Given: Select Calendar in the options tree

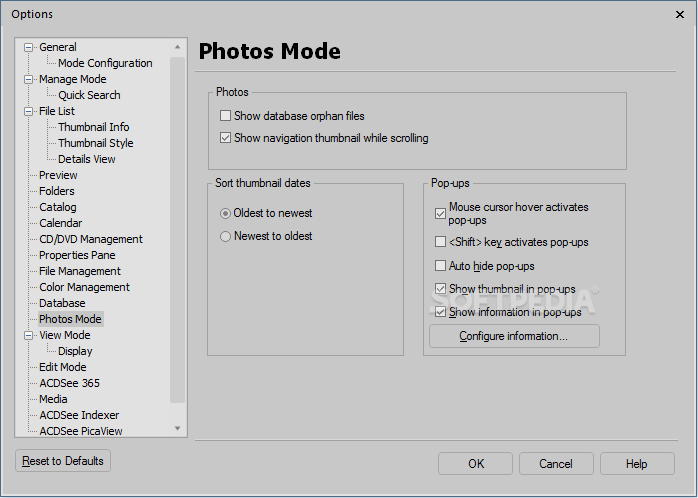Looking at the screenshot, I should pos(61,223).
